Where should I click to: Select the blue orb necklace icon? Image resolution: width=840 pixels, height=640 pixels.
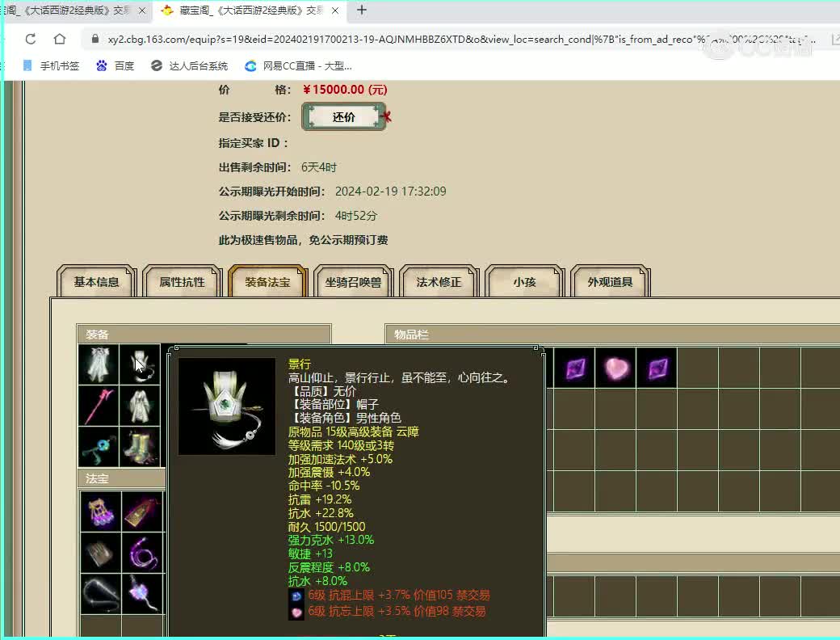tap(99, 447)
